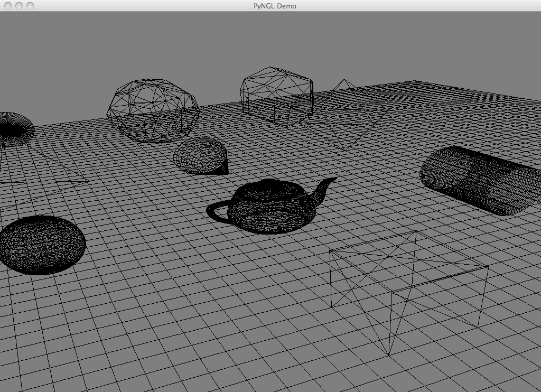Click the wireframe octahedron on the grid

pos(343,115)
